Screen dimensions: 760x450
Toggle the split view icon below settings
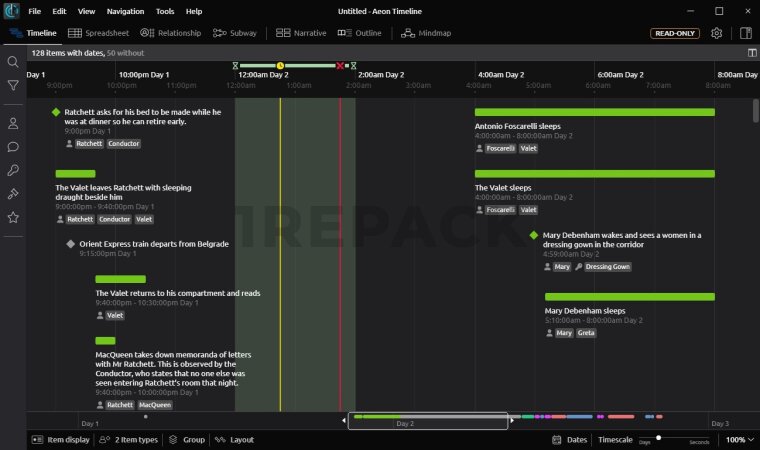click(752, 52)
